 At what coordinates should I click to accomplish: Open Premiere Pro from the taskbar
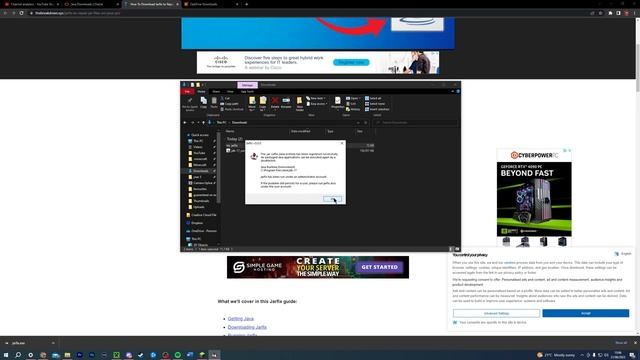[80, 355]
